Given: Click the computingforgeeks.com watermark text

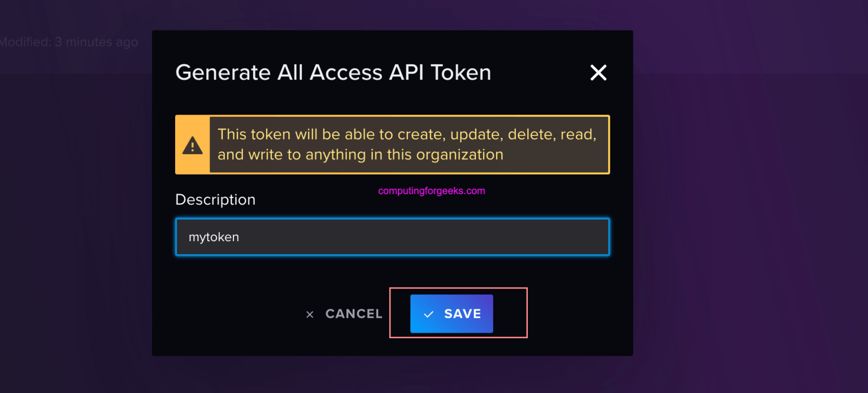Looking at the screenshot, I should (x=431, y=191).
